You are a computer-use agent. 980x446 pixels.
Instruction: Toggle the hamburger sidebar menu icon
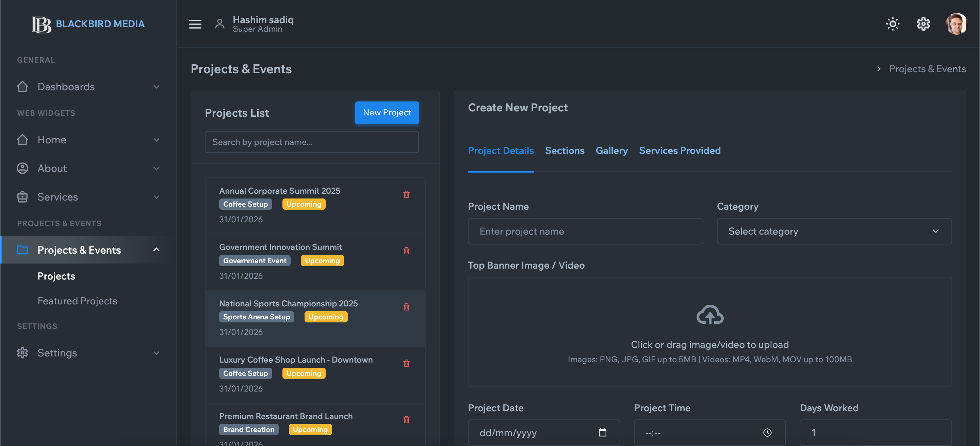coord(195,24)
